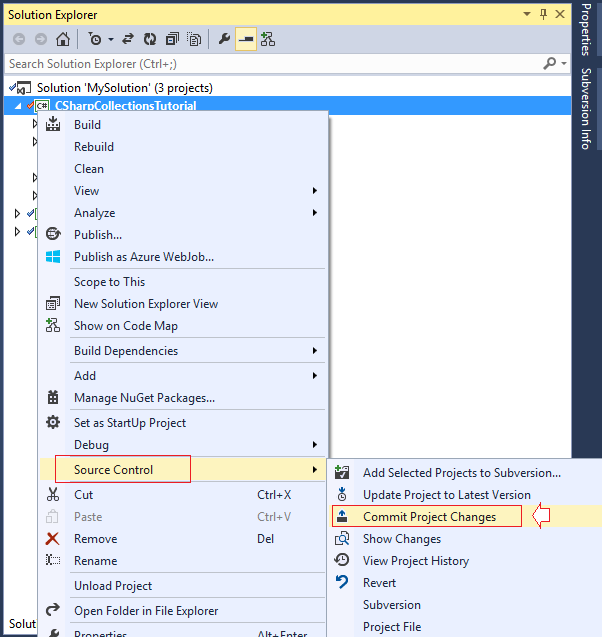Open the Subversion Info side tab

[x=586, y=109]
